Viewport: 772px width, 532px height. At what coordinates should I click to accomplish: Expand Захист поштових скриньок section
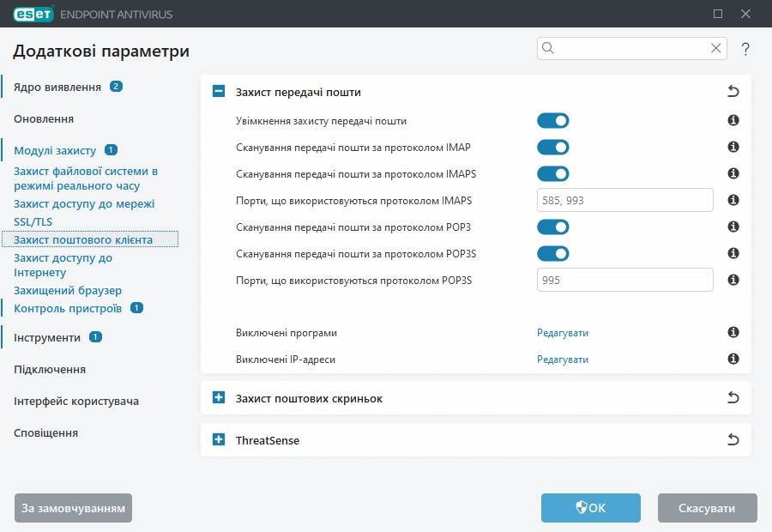[219, 397]
